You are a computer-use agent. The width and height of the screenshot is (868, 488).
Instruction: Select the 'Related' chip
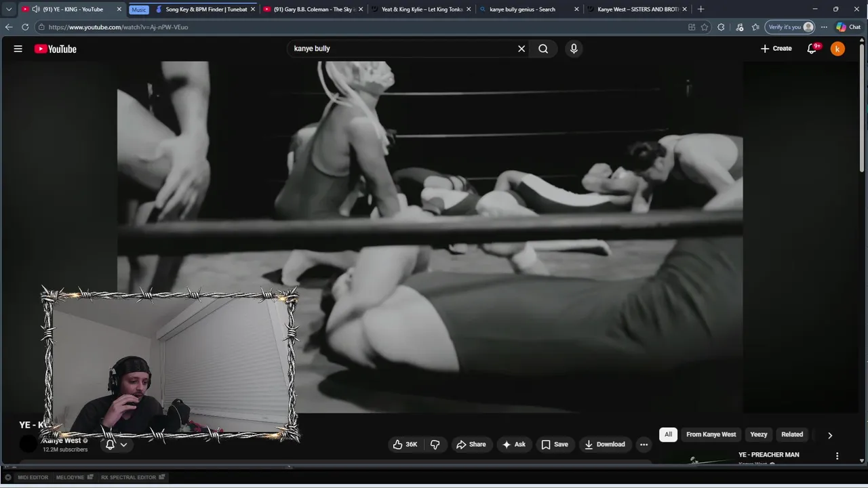click(792, 434)
